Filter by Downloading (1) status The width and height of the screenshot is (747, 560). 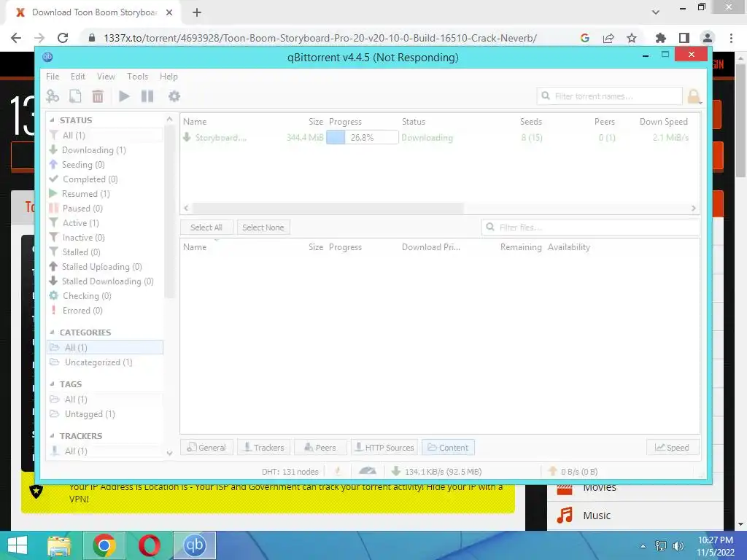(94, 150)
